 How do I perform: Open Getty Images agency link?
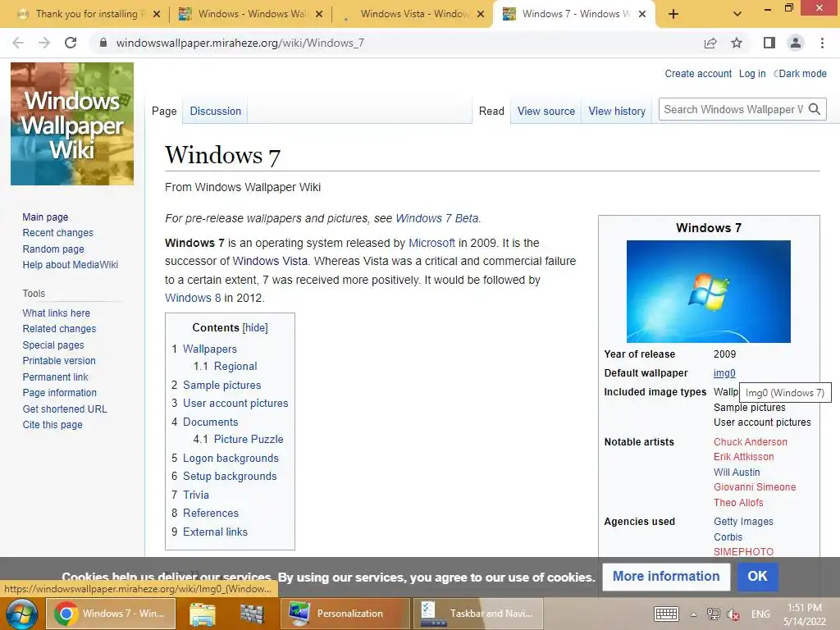click(743, 521)
